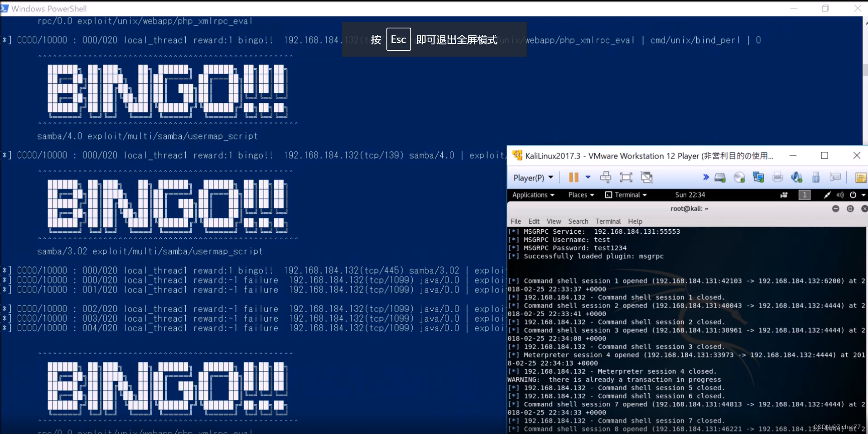Toggle Unity mode in VMware toolbar
The width and height of the screenshot is (868, 434).
click(x=647, y=177)
